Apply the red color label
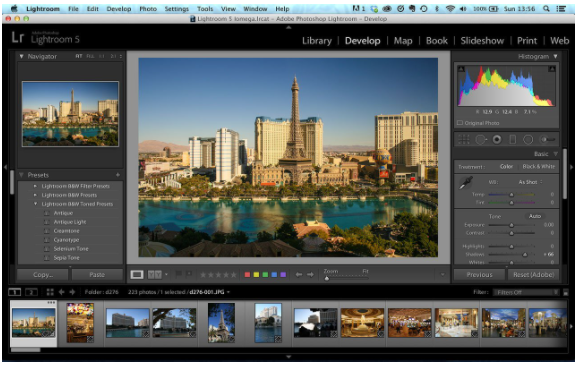Screen dimensions: 580x368 tap(247, 275)
